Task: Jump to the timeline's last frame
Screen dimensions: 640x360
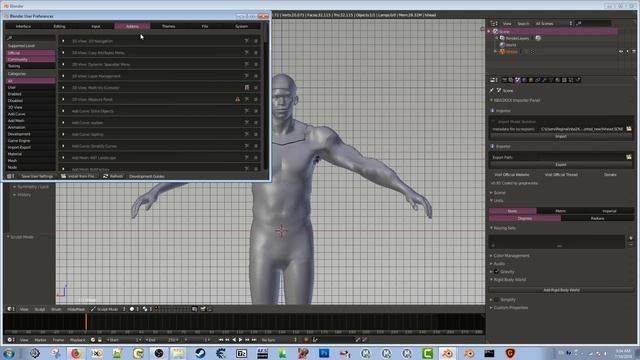Action: coord(254,340)
